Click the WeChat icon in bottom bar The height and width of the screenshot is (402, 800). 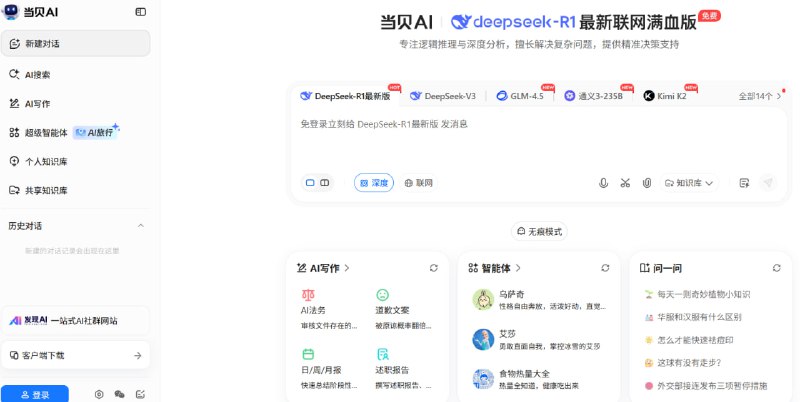119,394
